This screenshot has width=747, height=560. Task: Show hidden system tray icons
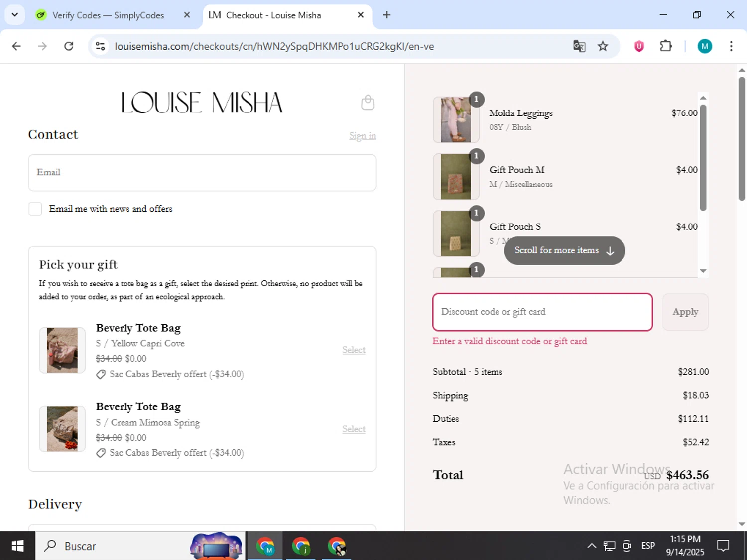tap(592, 546)
